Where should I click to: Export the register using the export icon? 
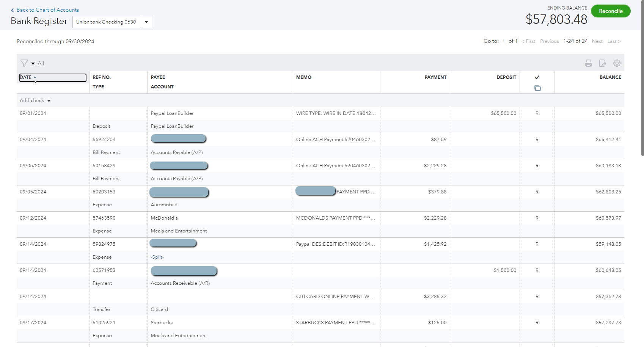[x=602, y=63]
